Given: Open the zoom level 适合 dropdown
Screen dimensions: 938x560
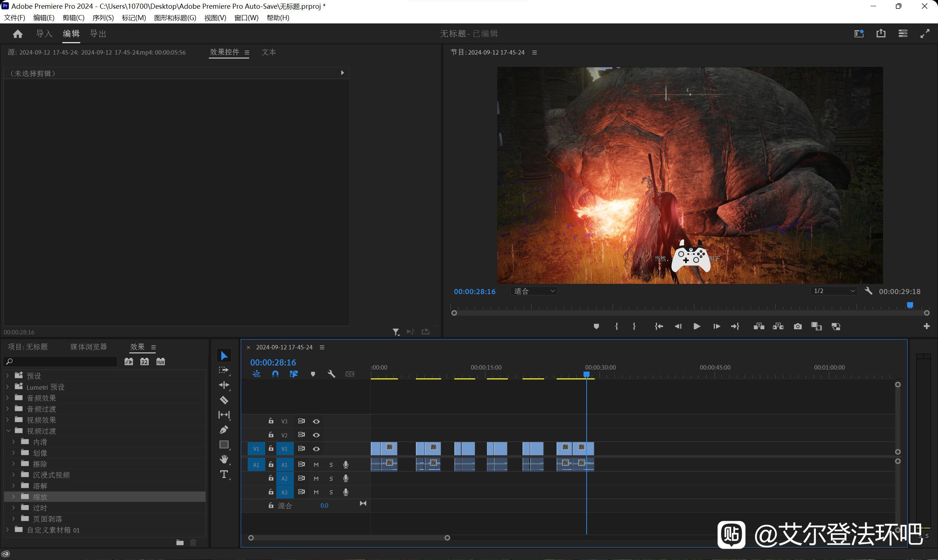Looking at the screenshot, I should pos(534,291).
